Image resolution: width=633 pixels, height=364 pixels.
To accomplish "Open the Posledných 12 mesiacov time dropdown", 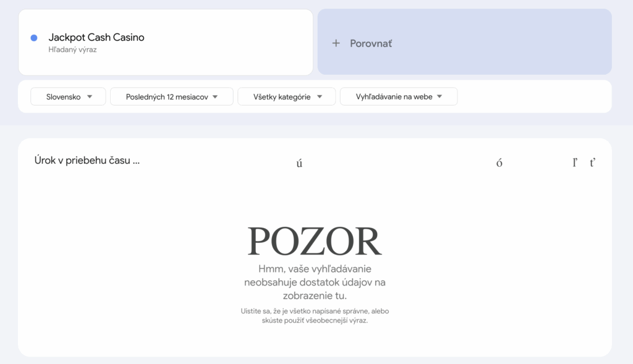I will point(171,96).
